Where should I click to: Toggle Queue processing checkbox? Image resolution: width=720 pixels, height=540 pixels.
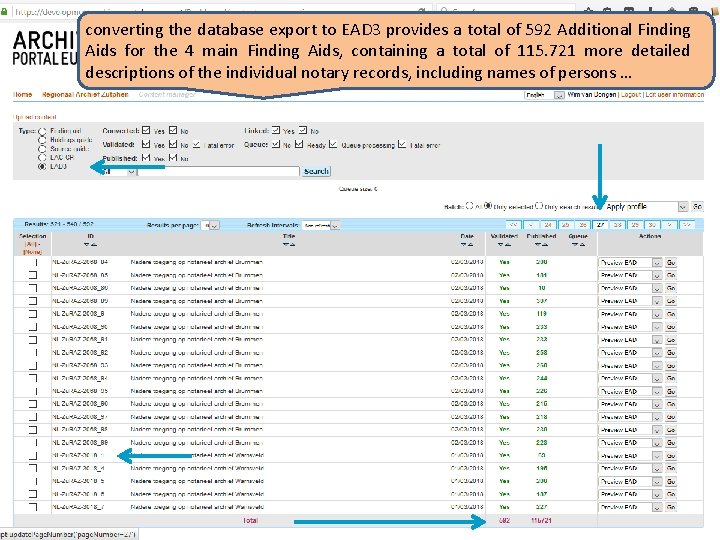tap(333, 144)
